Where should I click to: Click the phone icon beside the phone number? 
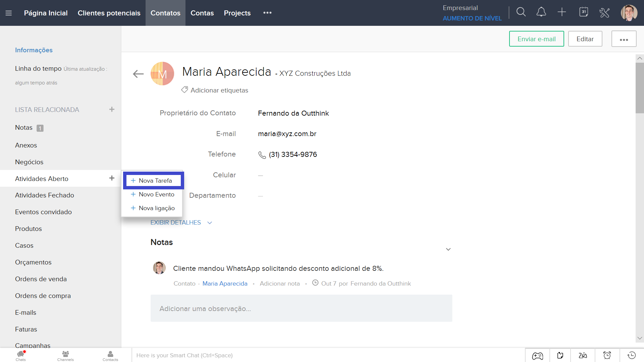point(262,155)
